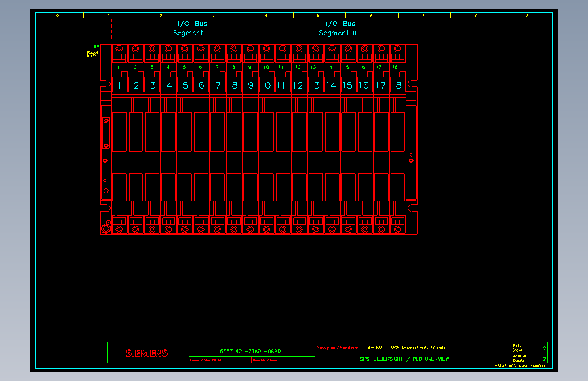Click column marker 9 on top ruler
The image size is (588, 381).
click(526, 16)
